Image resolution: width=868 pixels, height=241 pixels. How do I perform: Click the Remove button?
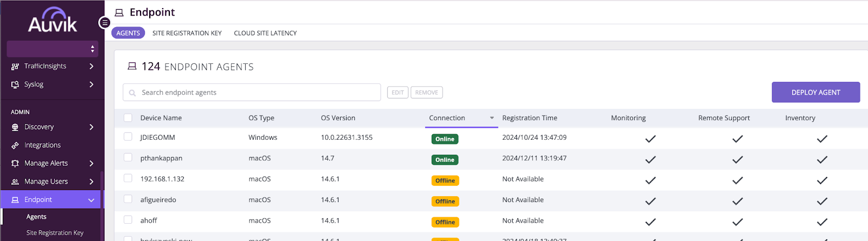(x=426, y=93)
